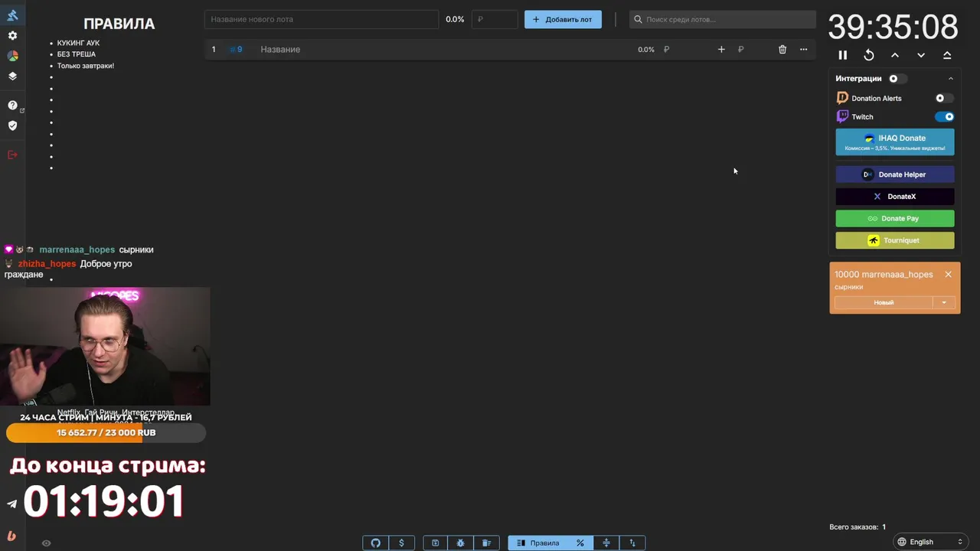Click the bug report icon

461,543
